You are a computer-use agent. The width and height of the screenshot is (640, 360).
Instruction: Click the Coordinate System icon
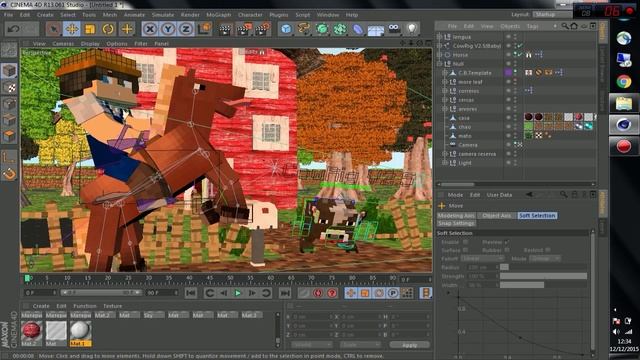204,29
